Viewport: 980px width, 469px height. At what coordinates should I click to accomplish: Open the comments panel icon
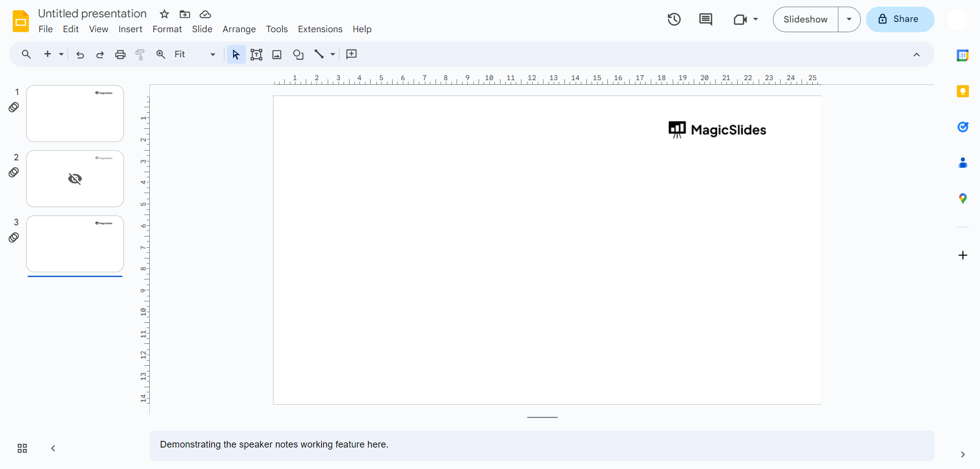(706, 19)
